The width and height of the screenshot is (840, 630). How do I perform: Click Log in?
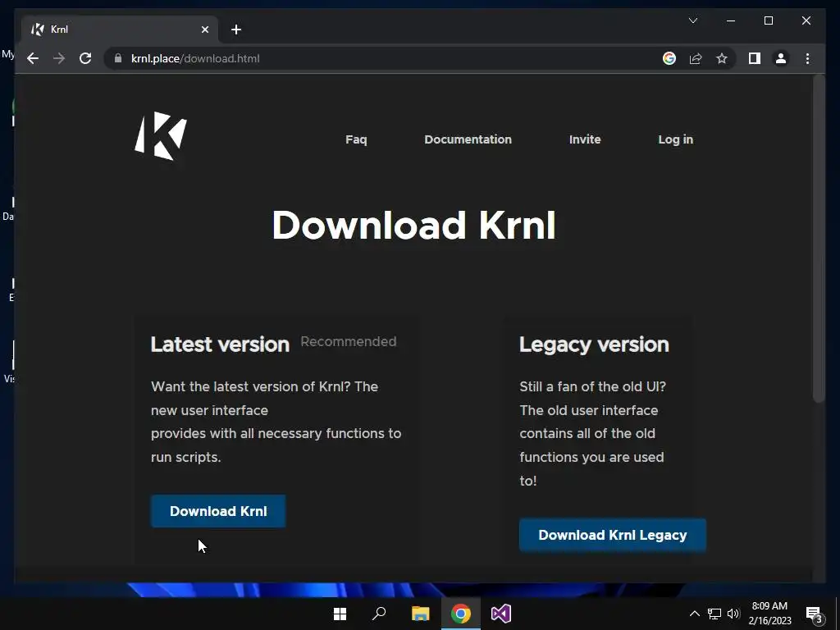(676, 139)
